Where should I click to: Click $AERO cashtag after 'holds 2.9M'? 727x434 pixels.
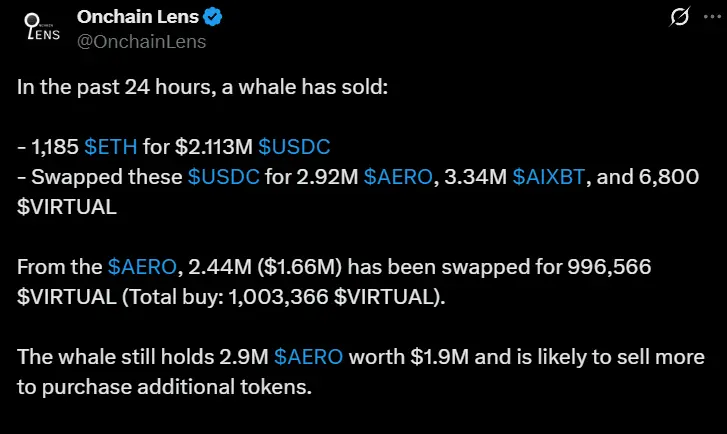[x=308, y=357]
